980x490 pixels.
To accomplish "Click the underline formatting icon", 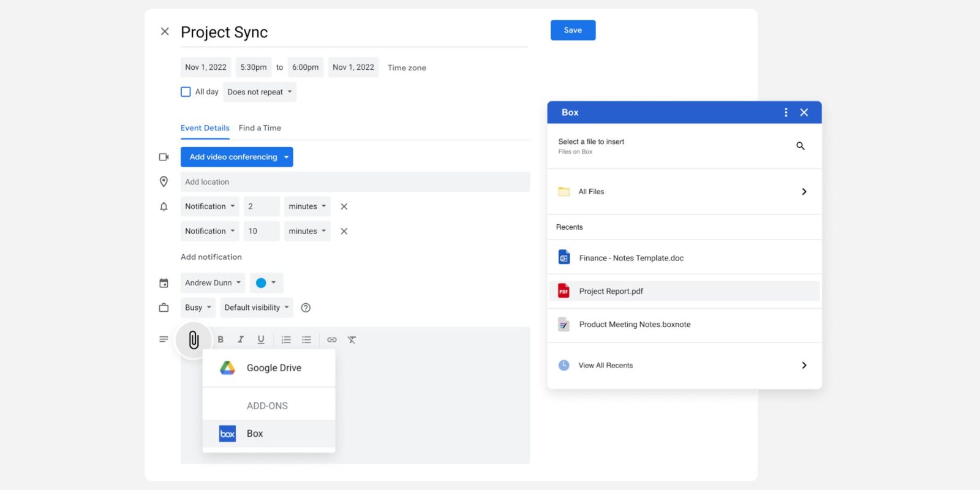I will tap(261, 340).
